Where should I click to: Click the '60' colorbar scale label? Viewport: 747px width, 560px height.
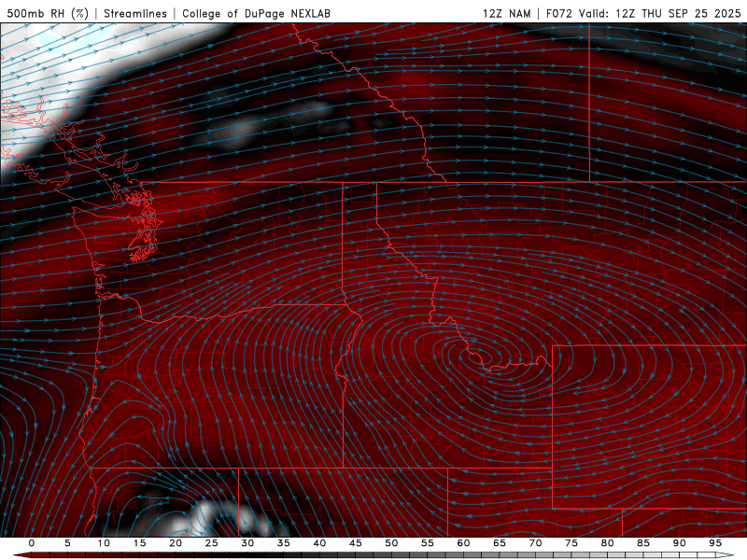463,543
